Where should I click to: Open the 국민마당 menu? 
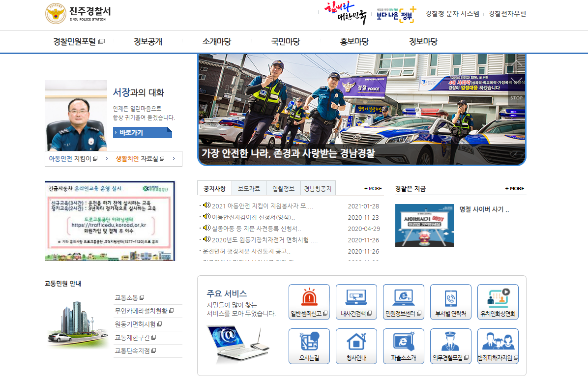point(286,42)
